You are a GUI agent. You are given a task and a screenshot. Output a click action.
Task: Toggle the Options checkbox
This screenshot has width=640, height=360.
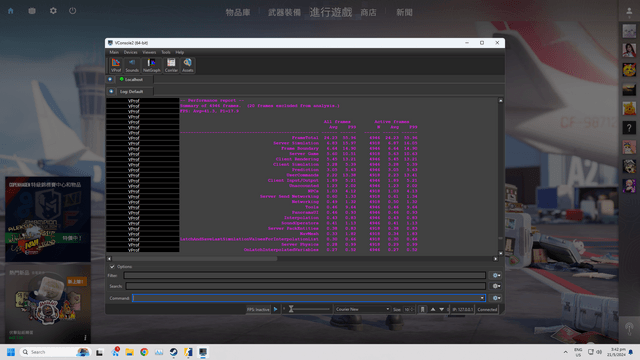(112, 267)
